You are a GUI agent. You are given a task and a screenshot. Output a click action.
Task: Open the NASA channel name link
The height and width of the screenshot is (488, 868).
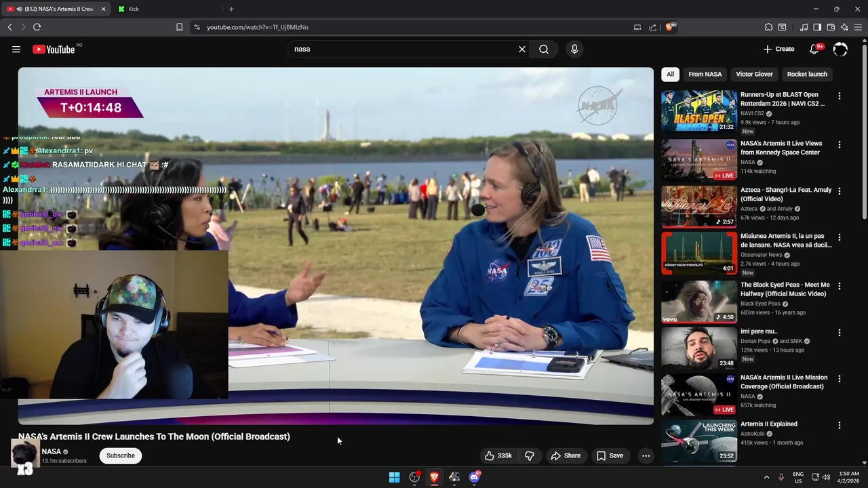[52, 451]
